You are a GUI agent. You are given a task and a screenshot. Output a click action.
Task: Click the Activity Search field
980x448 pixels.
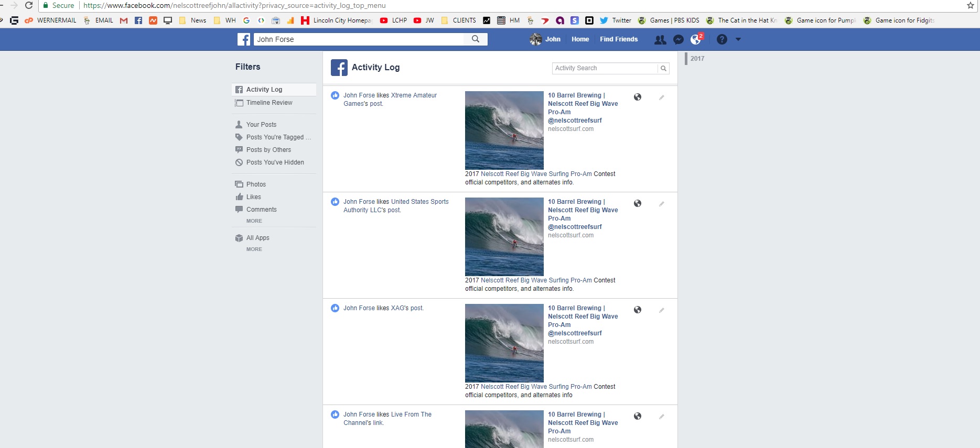[x=605, y=68]
